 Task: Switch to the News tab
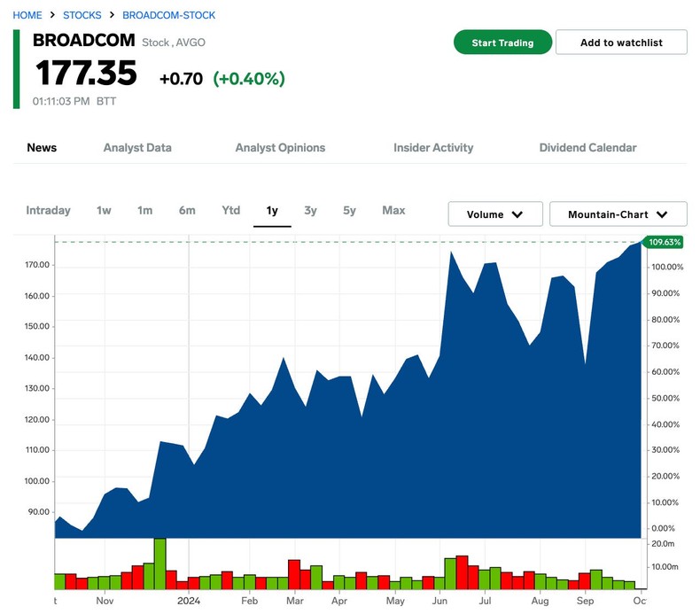(x=42, y=148)
